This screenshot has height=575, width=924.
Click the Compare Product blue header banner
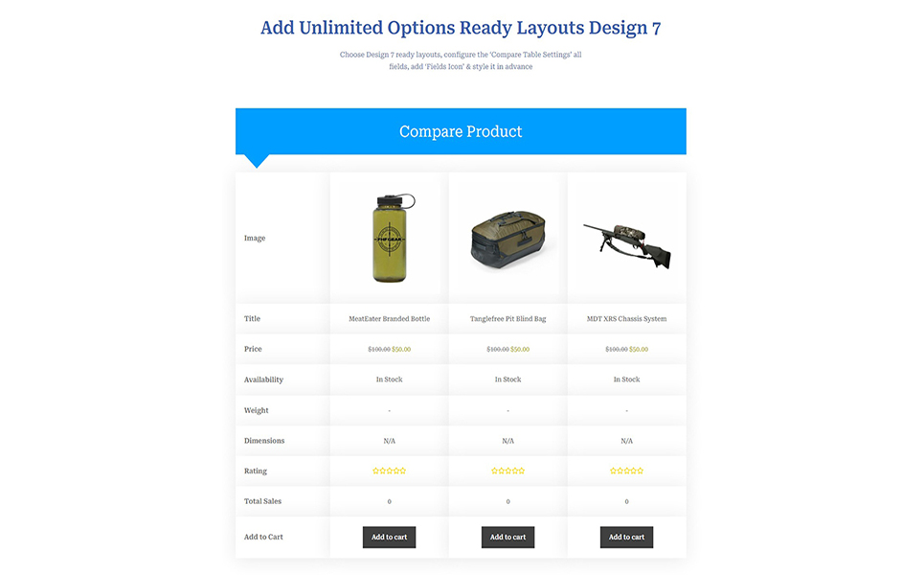click(x=461, y=131)
